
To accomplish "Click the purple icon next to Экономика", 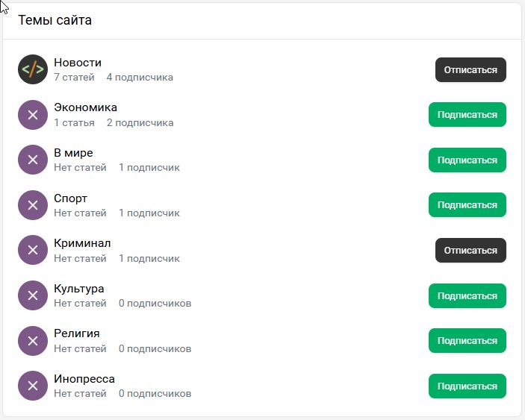I will [x=33, y=115].
